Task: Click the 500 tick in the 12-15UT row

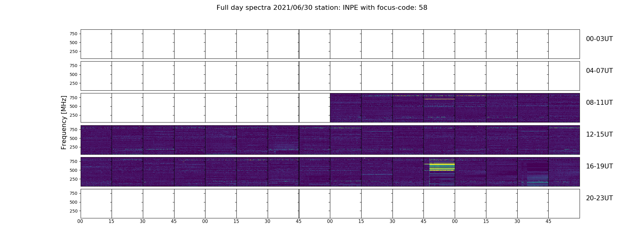Action: tap(74, 138)
